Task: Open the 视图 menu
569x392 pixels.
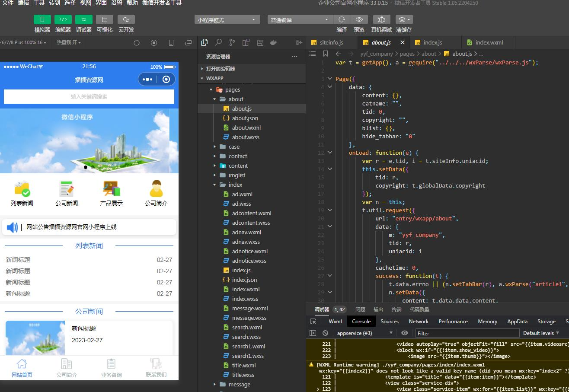Action: [86, 3]
